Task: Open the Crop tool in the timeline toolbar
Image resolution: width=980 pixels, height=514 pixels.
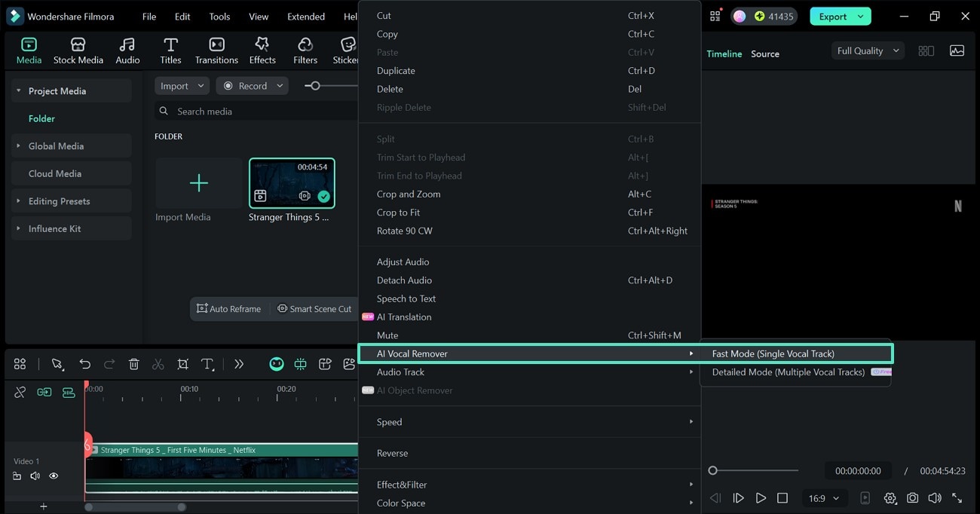Action: click(182, 364)
